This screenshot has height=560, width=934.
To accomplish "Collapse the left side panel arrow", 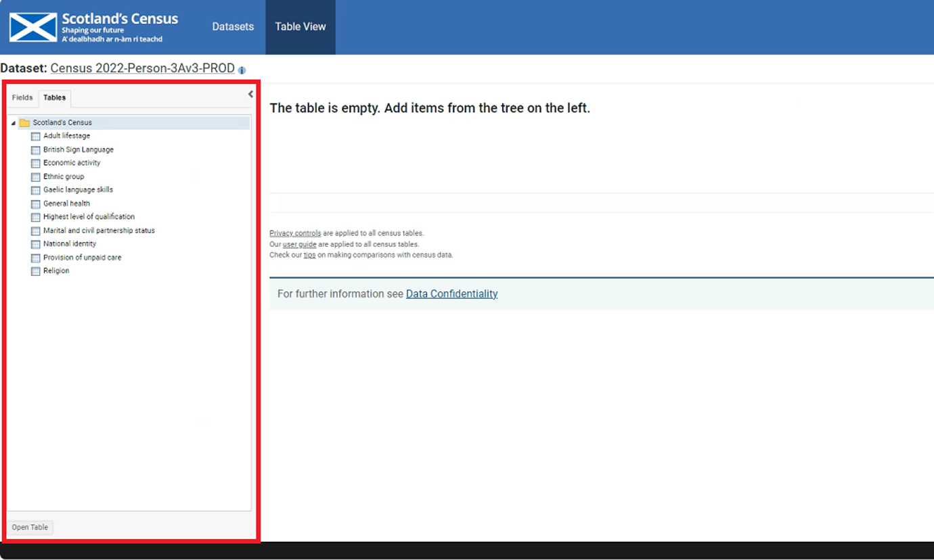I will (x=250, y=95).
